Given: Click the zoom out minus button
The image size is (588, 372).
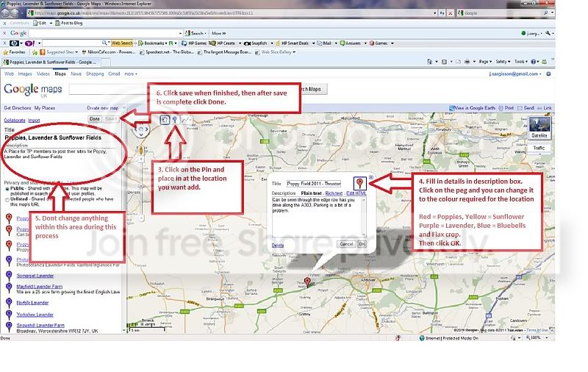Looking at the screenshot, I should pyautogui.click(x=141, y=218).
